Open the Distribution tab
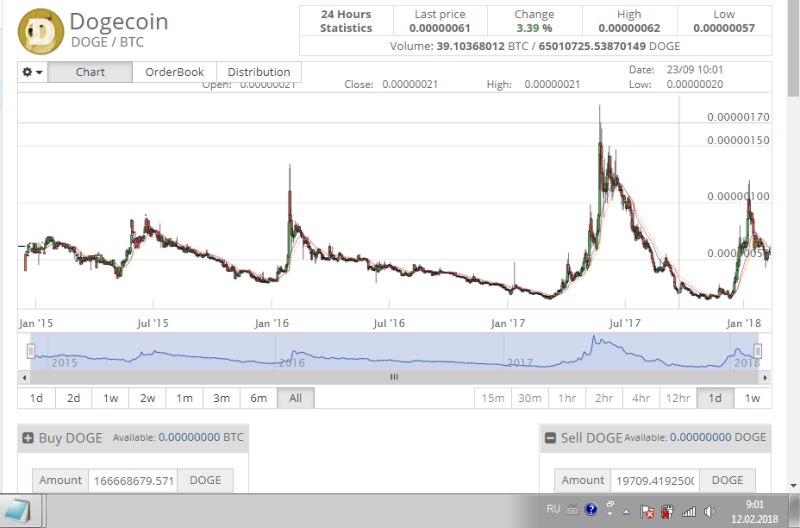This screenshot has height=528, width=800. [x=259, y=72]
